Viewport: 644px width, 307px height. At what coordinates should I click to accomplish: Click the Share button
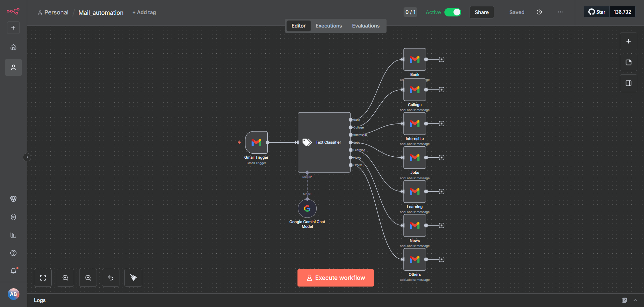point(481,12)
